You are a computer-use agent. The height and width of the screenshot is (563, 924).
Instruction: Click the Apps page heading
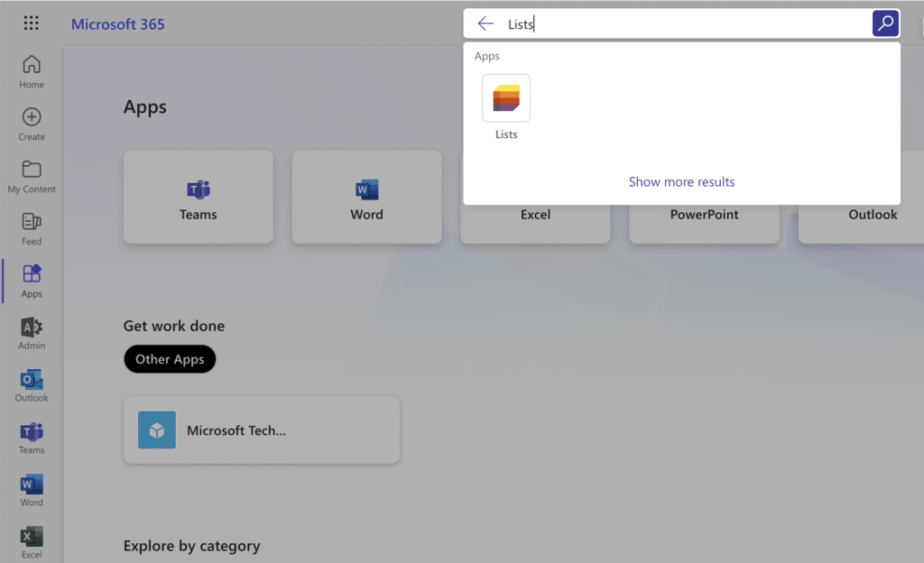pyautogui.click(x=145, y=107)
